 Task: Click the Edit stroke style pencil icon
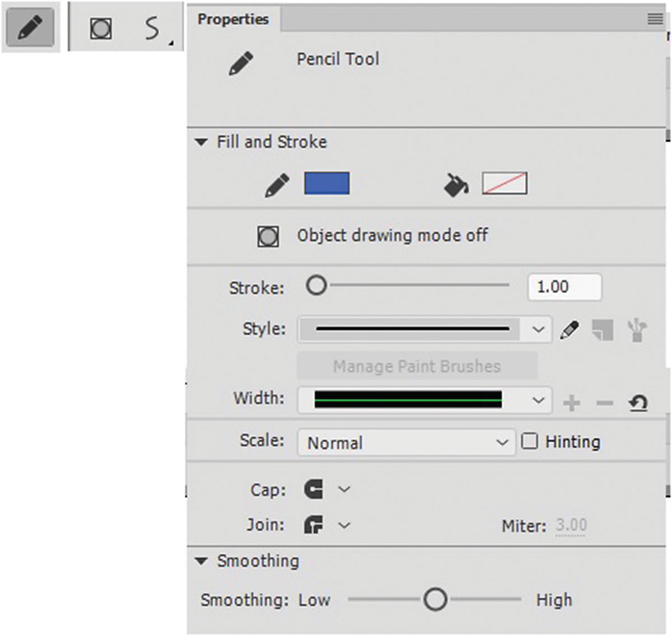[x=570, y=330]
